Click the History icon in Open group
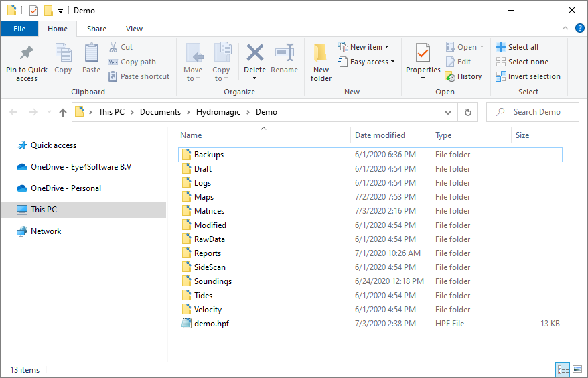The width and height of the screenshot is (588, 378). 450,76
